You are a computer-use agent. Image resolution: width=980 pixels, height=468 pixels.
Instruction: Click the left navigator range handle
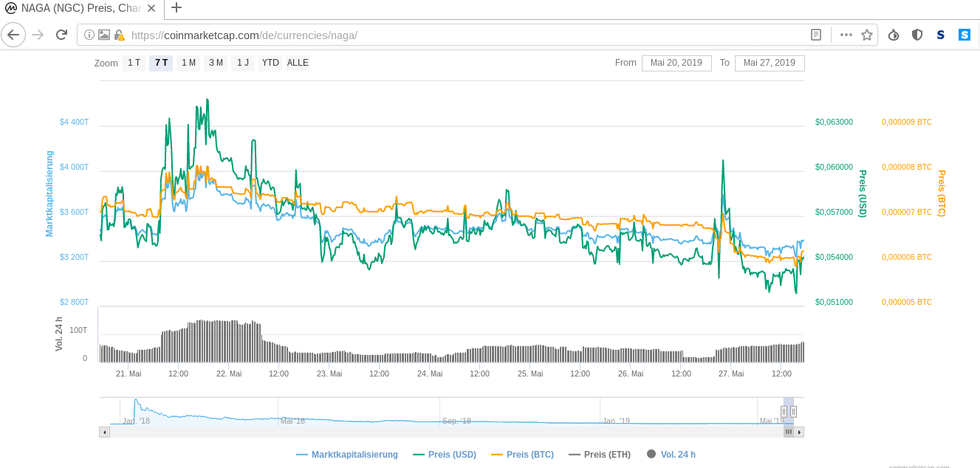pyautogui.click(x=784, y=412)
